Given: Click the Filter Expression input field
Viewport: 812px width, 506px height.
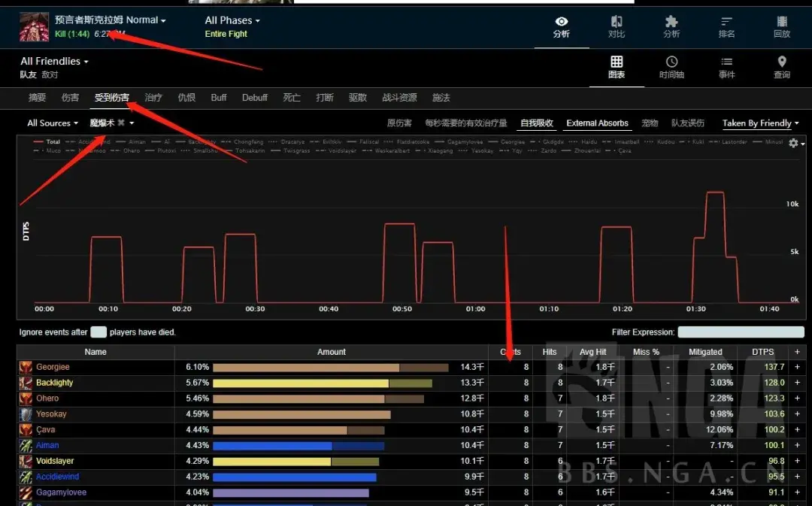Looking at the screenshot, I should (x=741, y=332).
